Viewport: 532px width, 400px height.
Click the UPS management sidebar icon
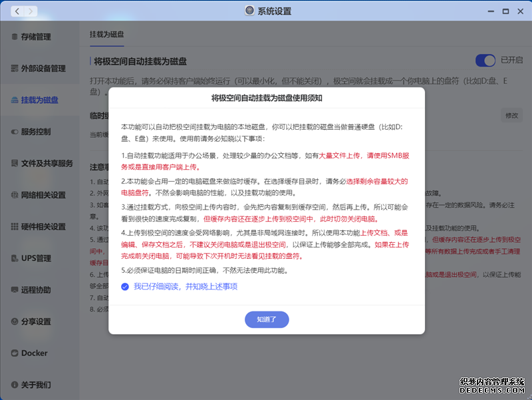pyautogui.click(x=15, y=258)
